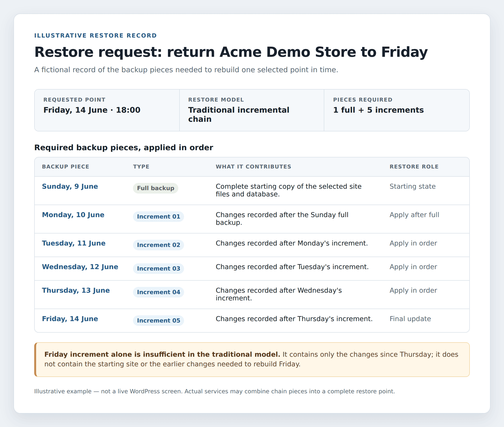Click the 'Pieces Required' label
Image resolution: width=504 pixels, height=427 pixels.
point(363,100)
